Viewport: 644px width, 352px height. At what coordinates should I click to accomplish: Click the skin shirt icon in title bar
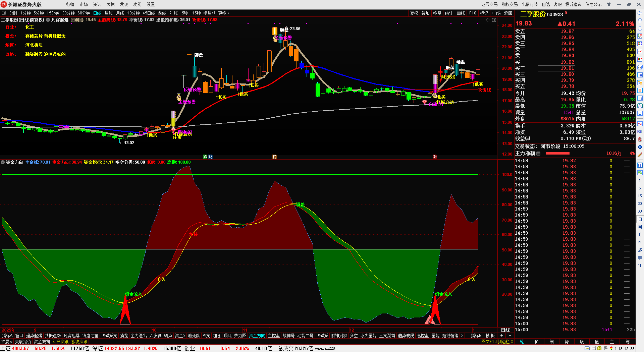coord(609,4)
